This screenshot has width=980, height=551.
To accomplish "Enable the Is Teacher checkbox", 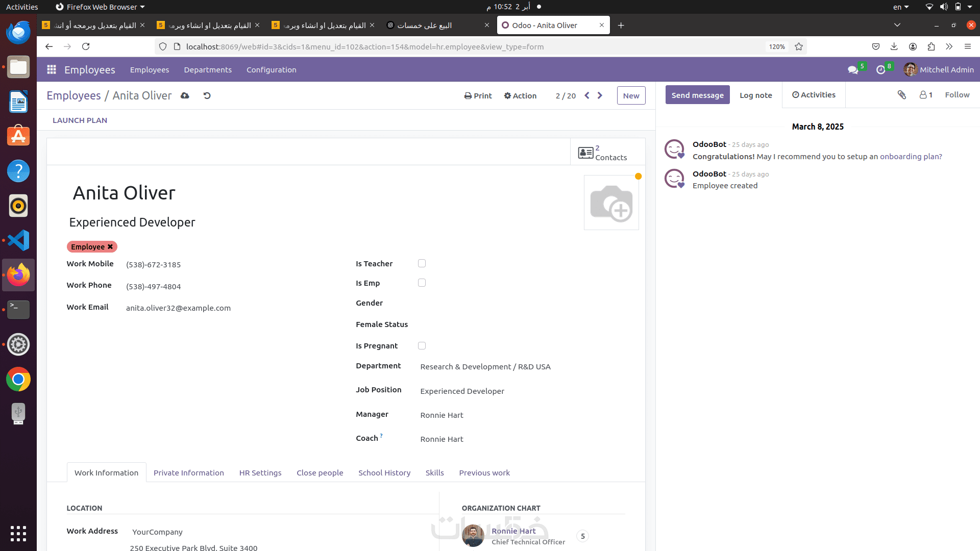I will tap(422, 263).
